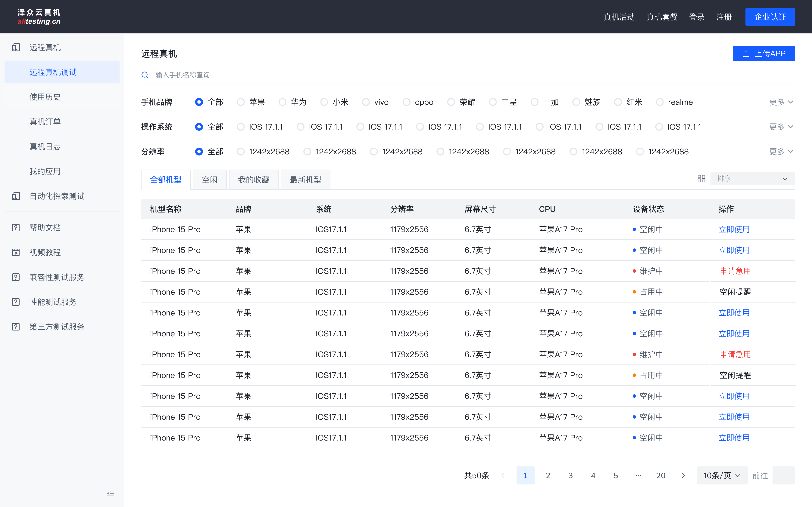
Task: Click the 远程真机 device icon in the sidebar
Action: (x=16, y=47)
